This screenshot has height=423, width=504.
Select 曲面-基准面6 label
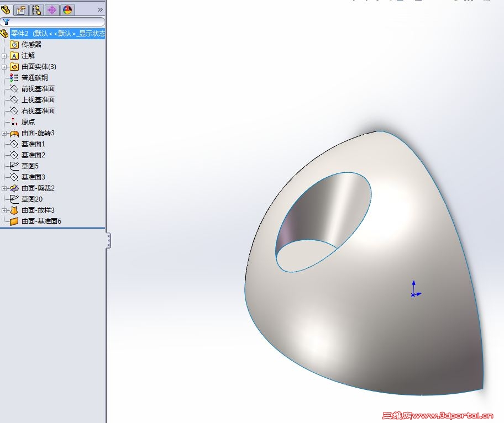pyautogui.click(x=41, y=221)
